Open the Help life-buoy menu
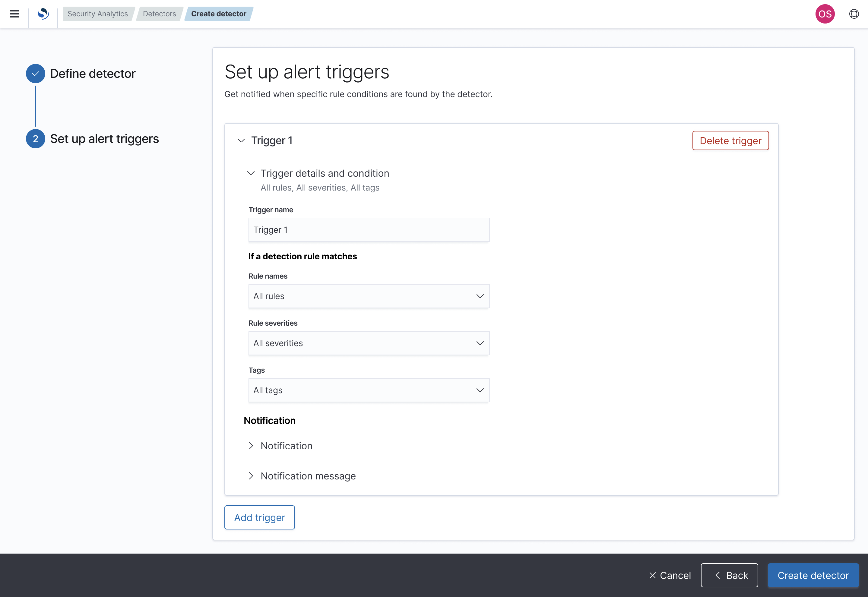This screenshot has width=868, height=597. click(x=854, y=14)
